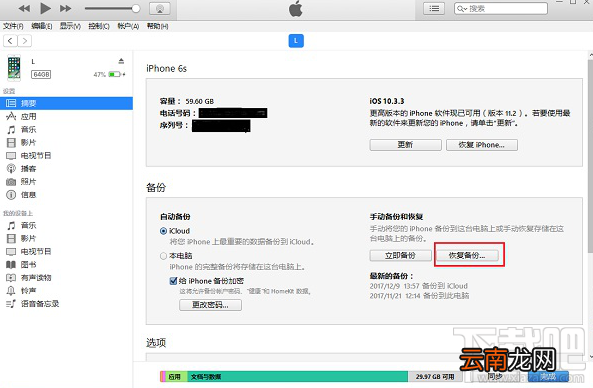
Task: Click the 恢复 iPhone... button
Action: click(482, 145)
